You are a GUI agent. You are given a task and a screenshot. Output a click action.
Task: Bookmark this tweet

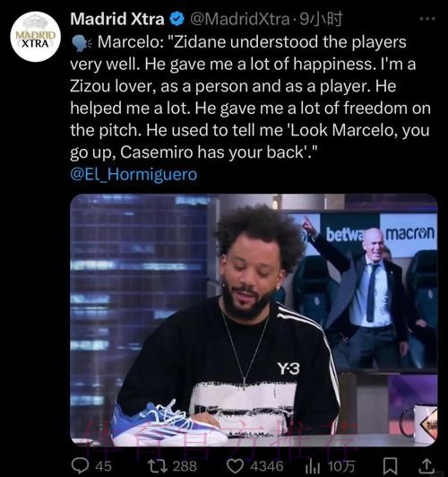coord(390,466)
